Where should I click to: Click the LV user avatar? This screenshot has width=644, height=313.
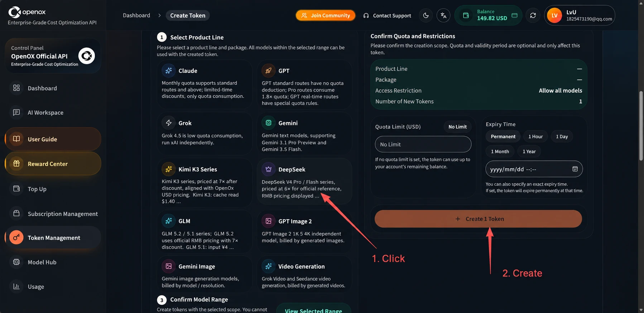pyautogui.click(x=554, y=15)
